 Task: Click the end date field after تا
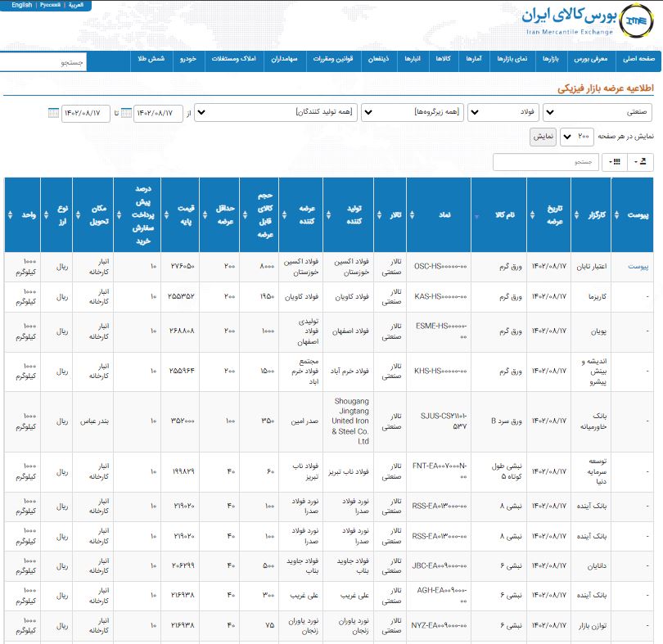tap(86, 113)
